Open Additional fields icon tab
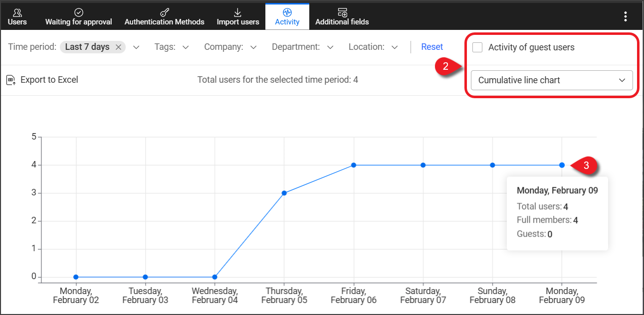 pyautogui.click(x=342, y=12)
